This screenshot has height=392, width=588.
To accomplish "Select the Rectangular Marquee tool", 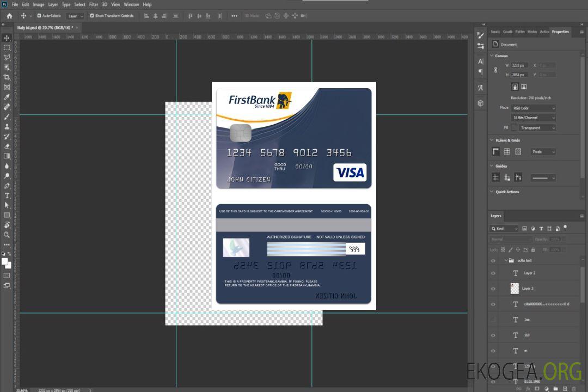I will [7, 48].
